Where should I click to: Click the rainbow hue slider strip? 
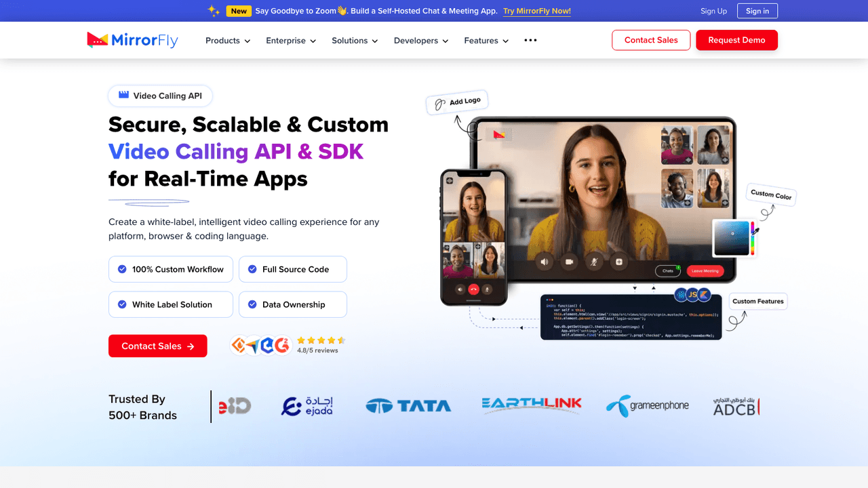tap(753, 239)
